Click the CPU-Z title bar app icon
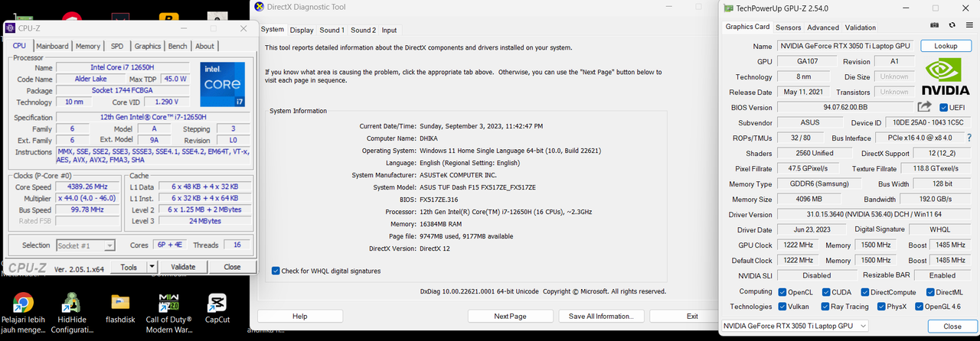This screenshot has height=341, width=980. [11, 28]
